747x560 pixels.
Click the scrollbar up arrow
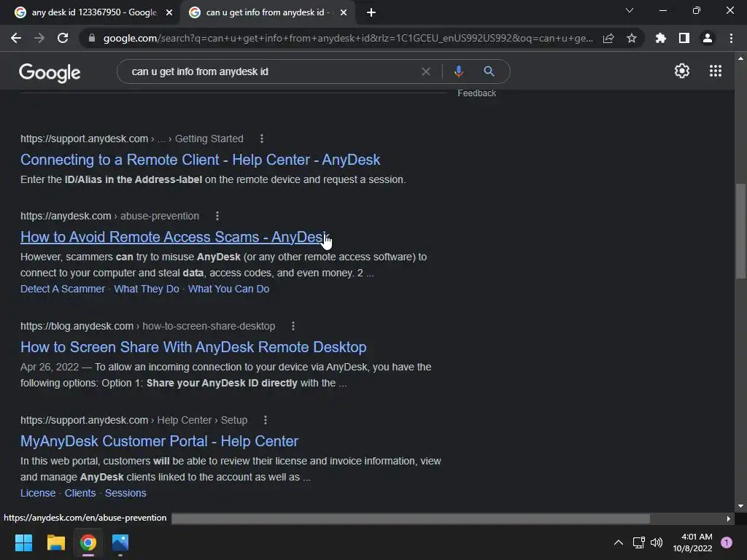pyautogui.click(x=740, y=58)
